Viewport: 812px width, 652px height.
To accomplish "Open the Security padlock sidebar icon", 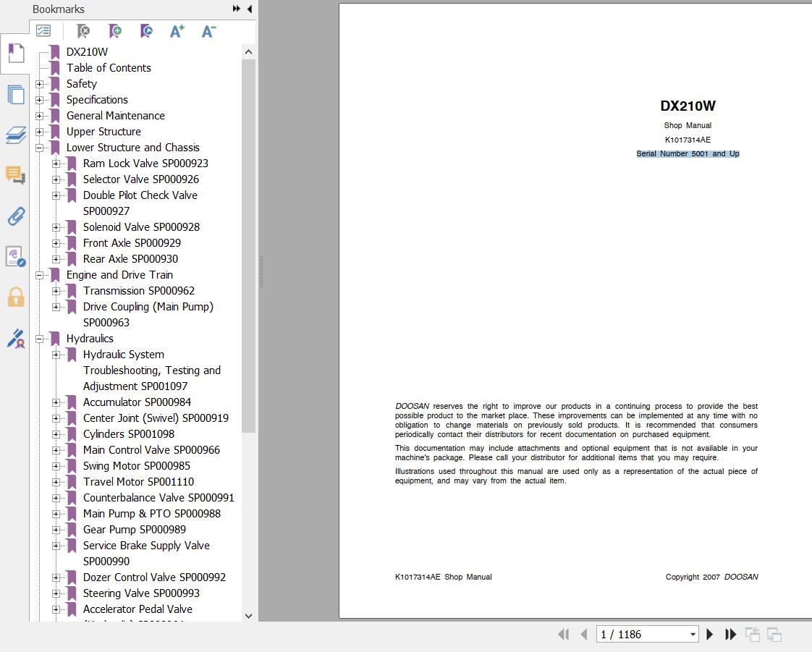I will 15,297.
